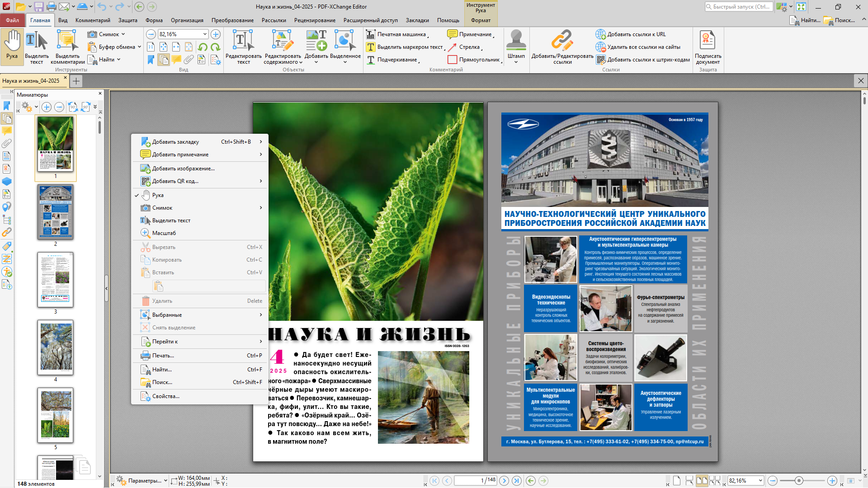Viewport: 868px width, 488px height.
Task: Click the Sign document (Подписать документ) icon
Action: click(708, 41)
